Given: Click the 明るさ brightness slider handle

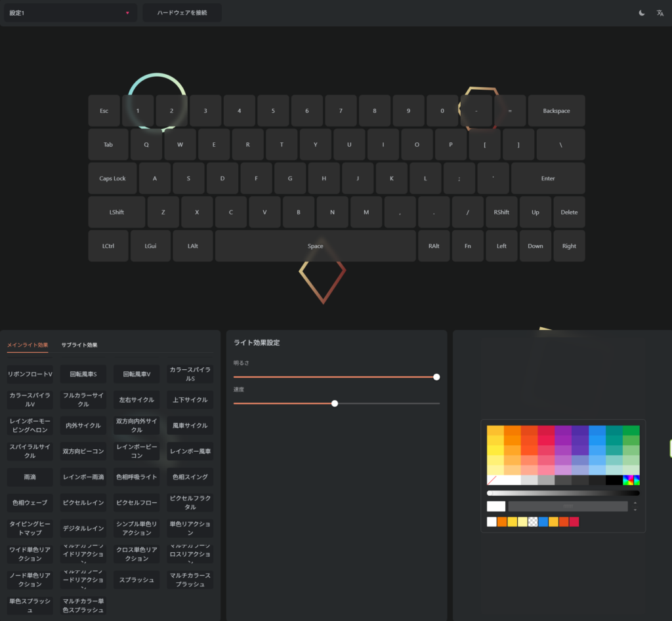Looking at the screenshot, I should (x=436, y=377).
